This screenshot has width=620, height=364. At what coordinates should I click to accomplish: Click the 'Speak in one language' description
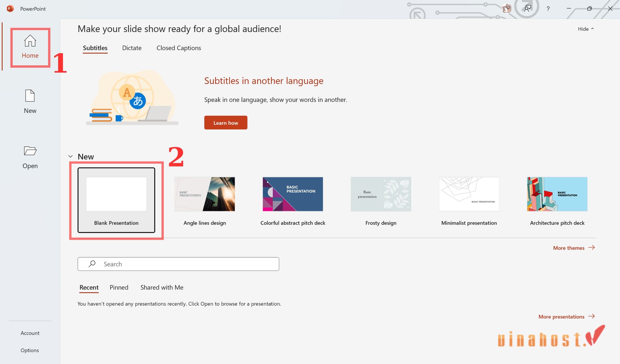pos(276,100)
